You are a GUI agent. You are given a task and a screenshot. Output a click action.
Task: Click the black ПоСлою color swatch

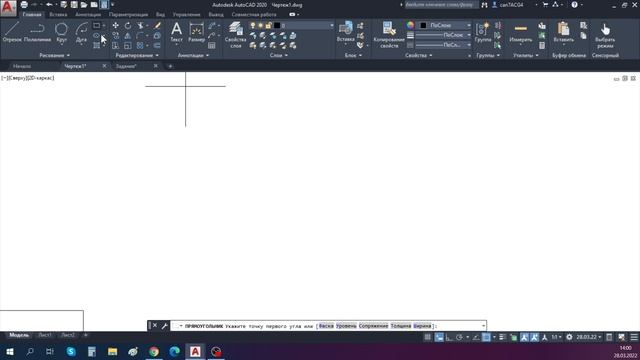pos(423,25)
